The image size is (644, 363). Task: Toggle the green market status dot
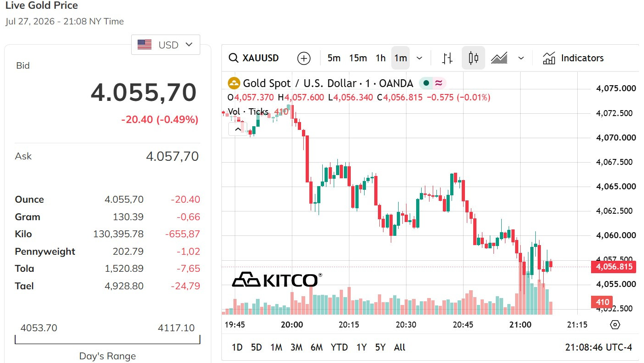pos(426,83)
